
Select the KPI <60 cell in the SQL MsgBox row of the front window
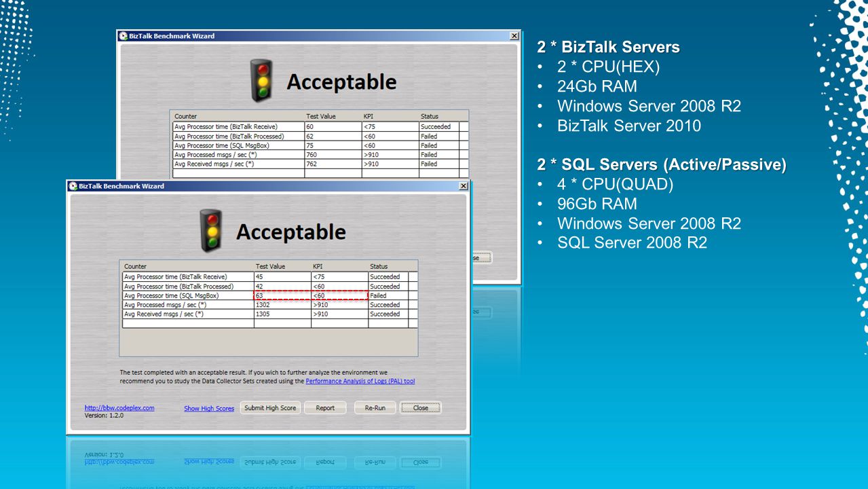point(339,295)
